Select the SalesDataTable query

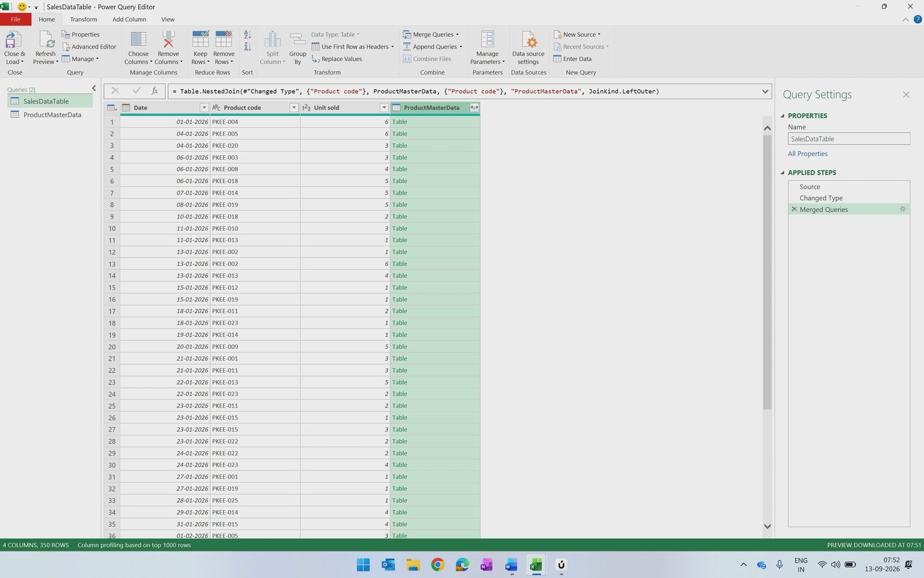point(50,101)
